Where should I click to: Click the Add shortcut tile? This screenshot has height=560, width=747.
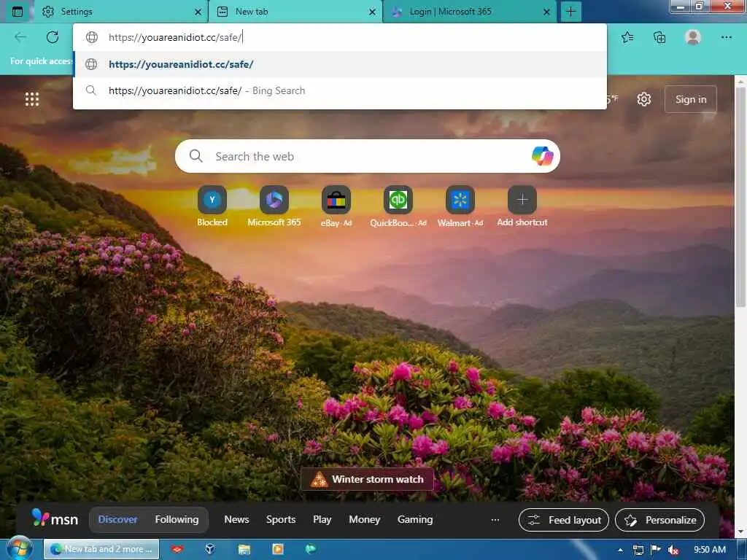pos(522,206)
